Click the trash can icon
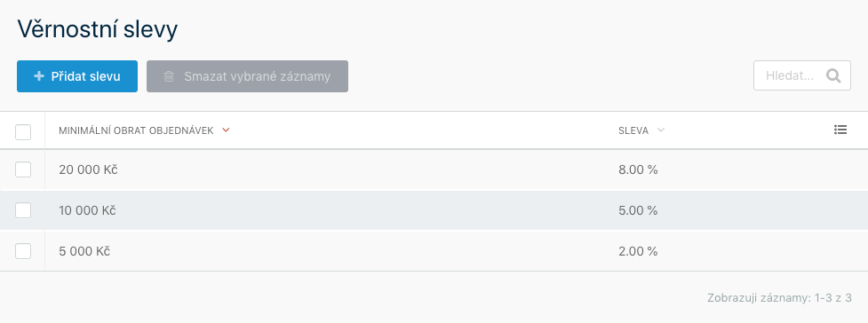This screenshot has width=868, height=323. pos(169,76)
